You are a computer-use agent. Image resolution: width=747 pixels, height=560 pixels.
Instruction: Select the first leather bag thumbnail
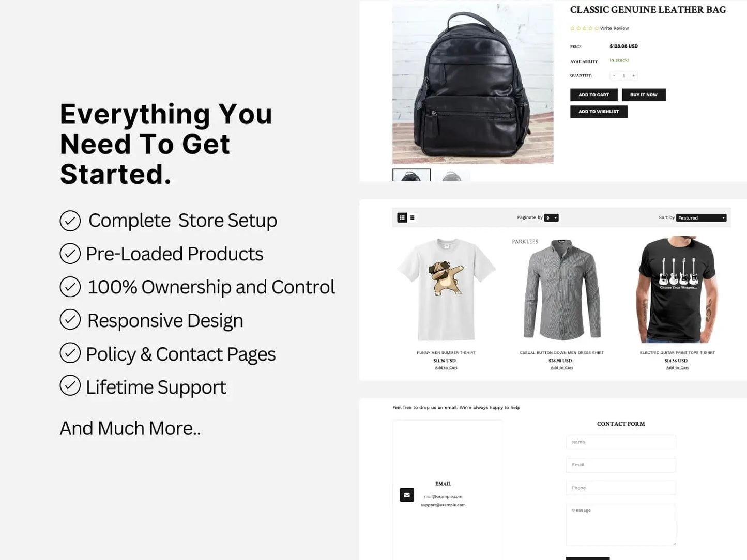(411, 175)
